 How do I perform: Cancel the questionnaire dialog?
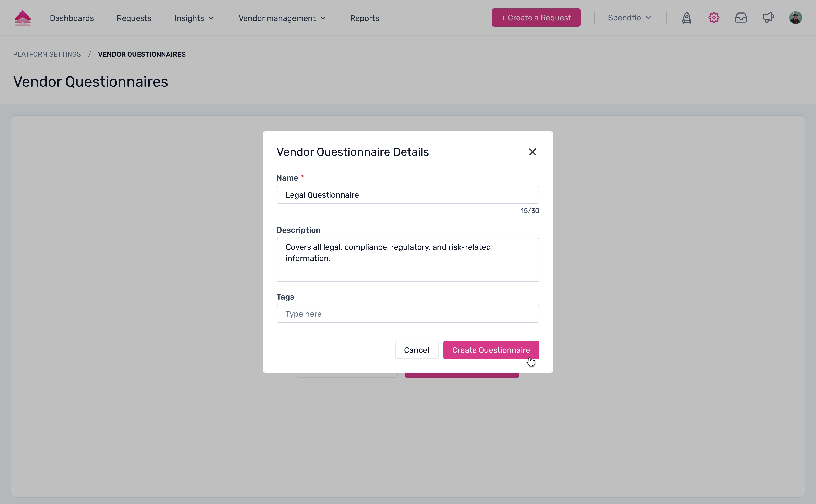click(x=416, y=350)
